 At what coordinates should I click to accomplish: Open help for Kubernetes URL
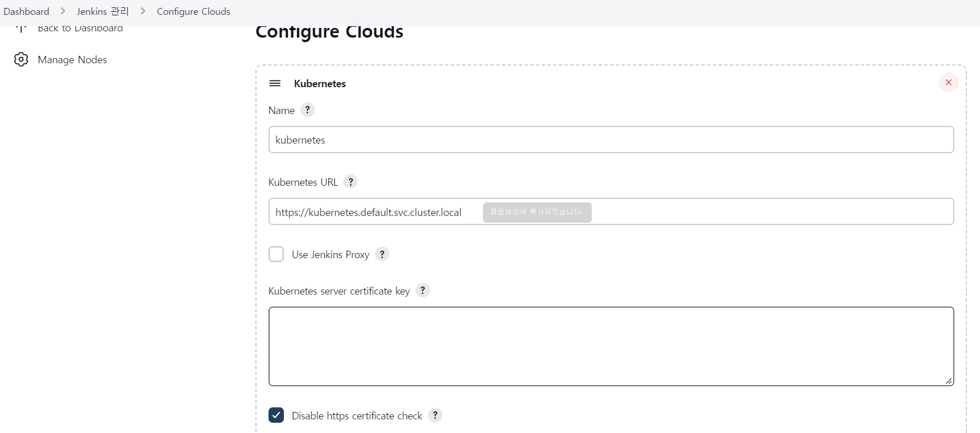[x=351, y=182]
